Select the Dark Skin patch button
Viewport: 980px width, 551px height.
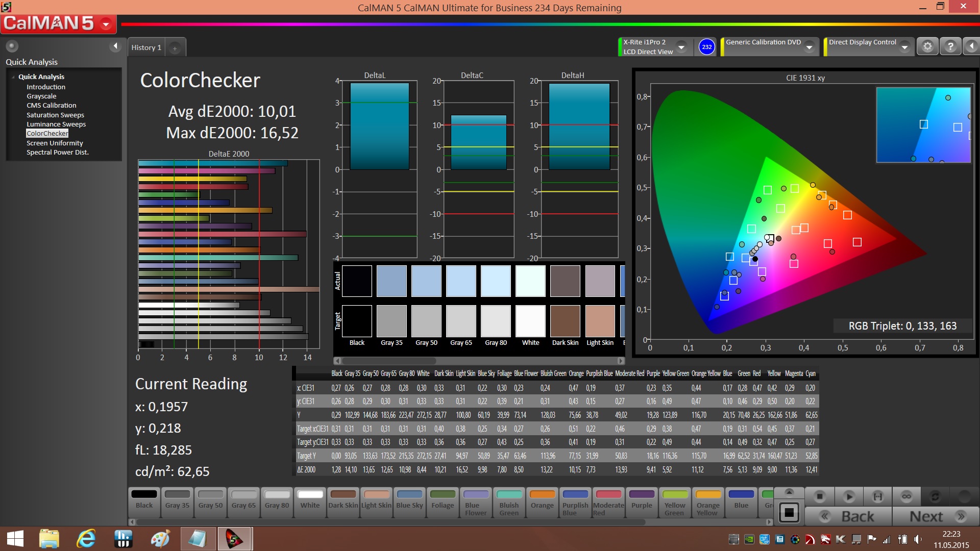click(x=343, y=503)
